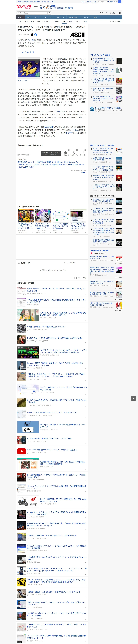Share the article on X
This screenshot has height=644, width=138.
pyautogui.click(x=32, y=35)
